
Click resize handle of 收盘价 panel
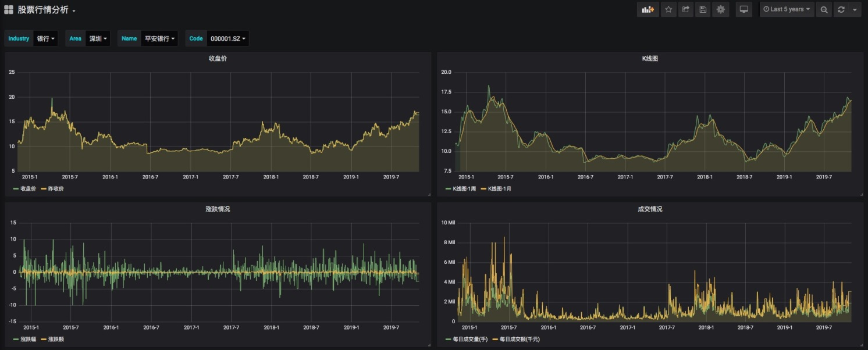coord(429,195)
